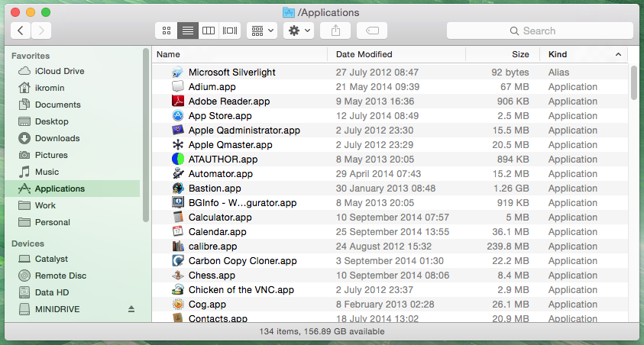
Task: Click date 24 August 2012 15:32
Action: [383, 246]
